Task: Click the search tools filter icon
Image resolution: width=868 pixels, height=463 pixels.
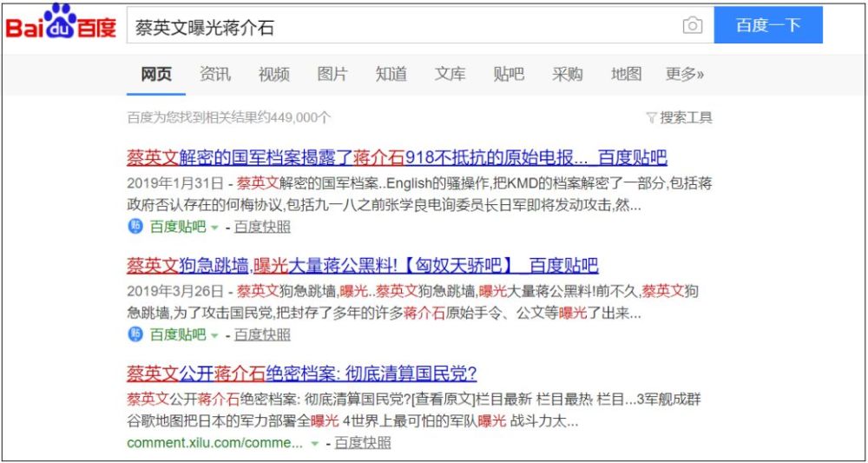Action: point(652,117)
